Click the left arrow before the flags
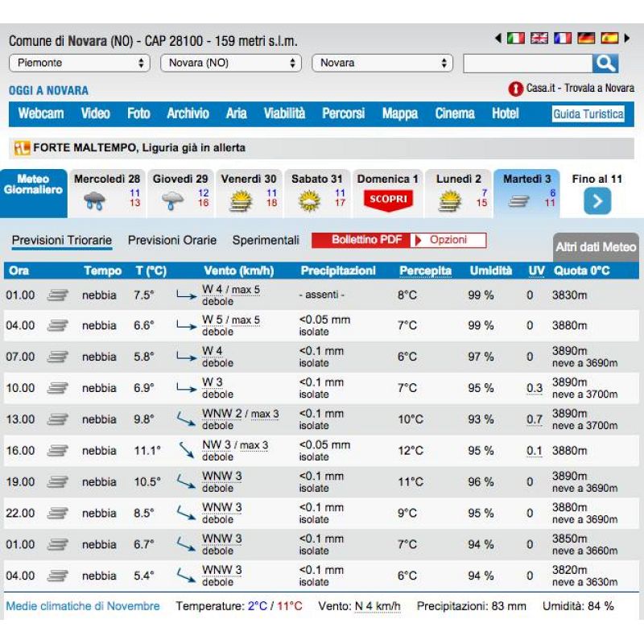 499,38
